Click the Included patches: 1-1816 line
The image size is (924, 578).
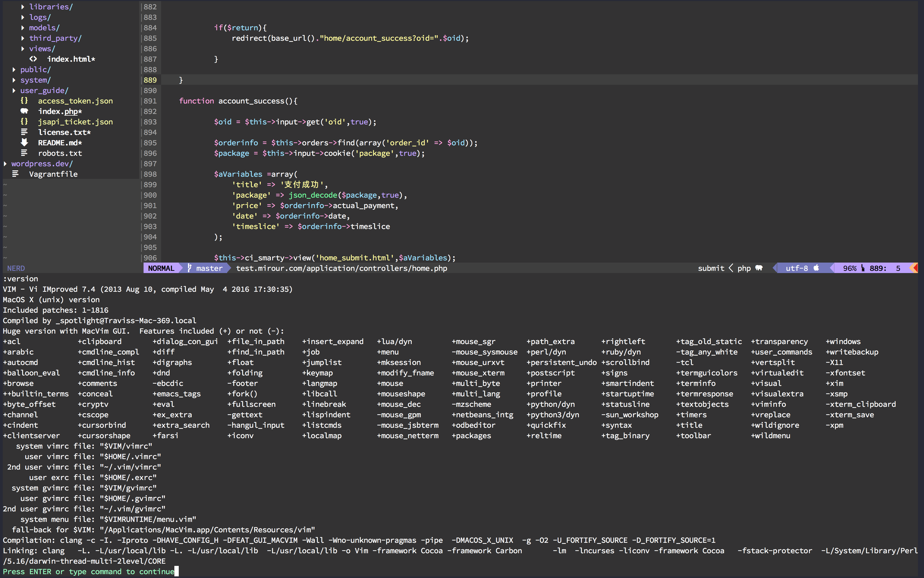pos(56,310)
